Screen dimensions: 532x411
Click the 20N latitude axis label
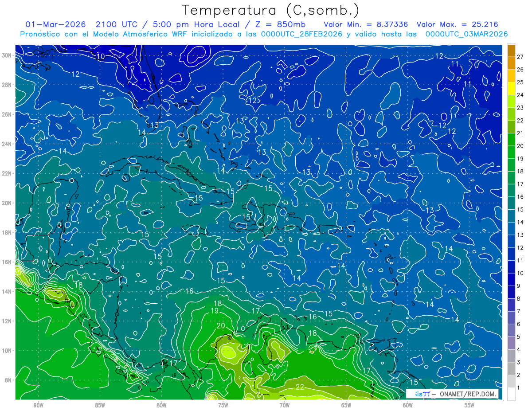[x=7, y=203]
